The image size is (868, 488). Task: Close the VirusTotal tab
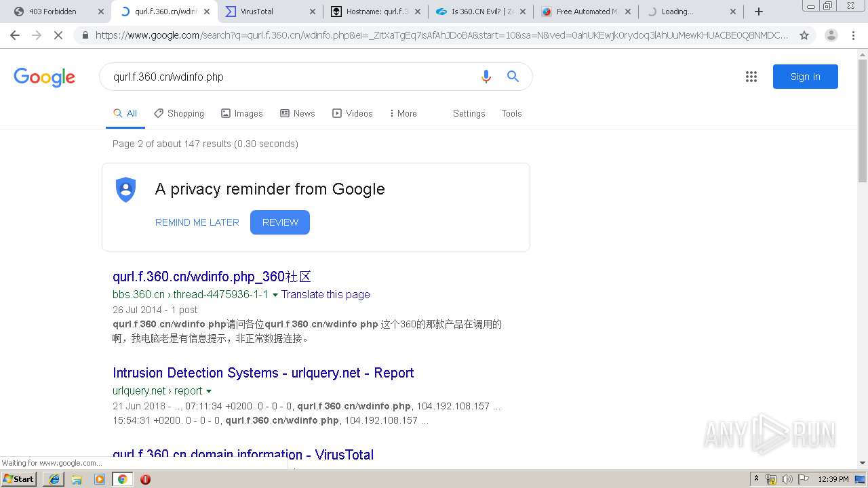(x=313, y=12)
